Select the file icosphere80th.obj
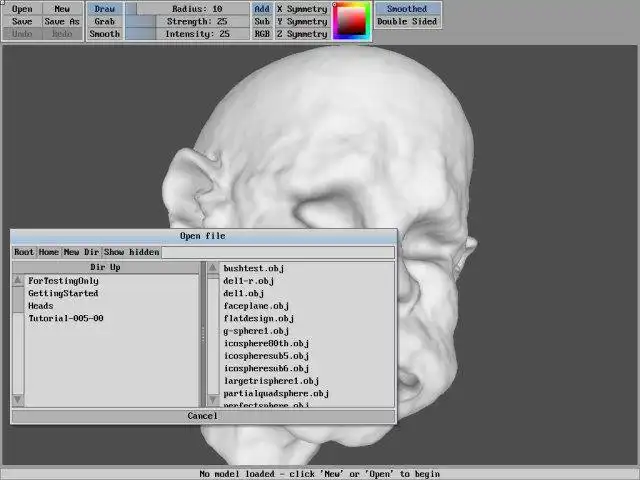 tap(266, 343)
